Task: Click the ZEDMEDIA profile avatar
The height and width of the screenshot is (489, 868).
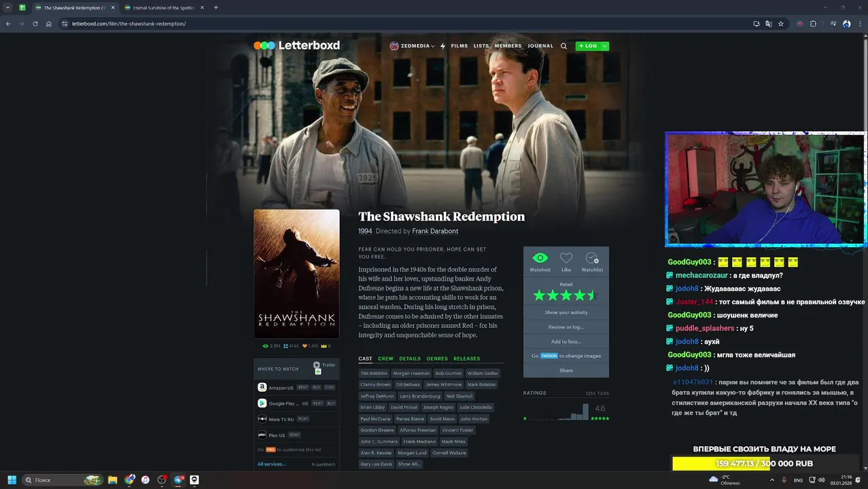Action: tap(394, 46)
